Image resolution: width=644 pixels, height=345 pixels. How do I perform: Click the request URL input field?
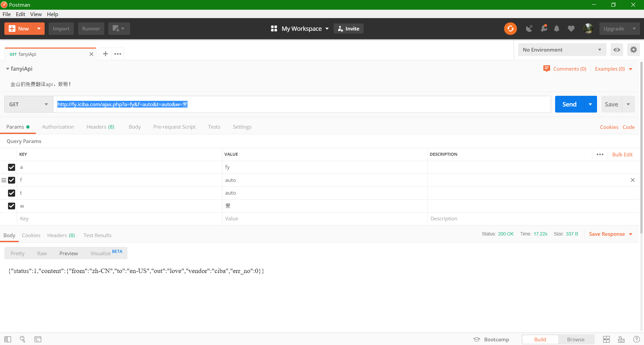pos(302,104)
